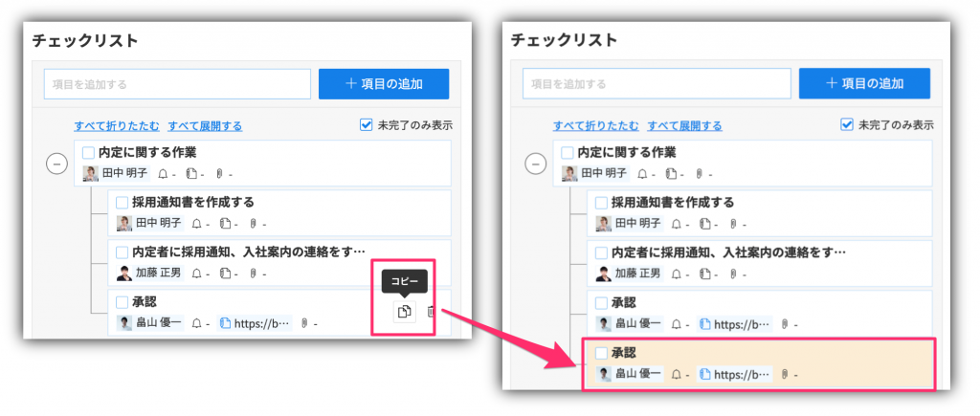Left panel: 田中 明子 assignee on 内定に関する作業

tap(116, 174)
